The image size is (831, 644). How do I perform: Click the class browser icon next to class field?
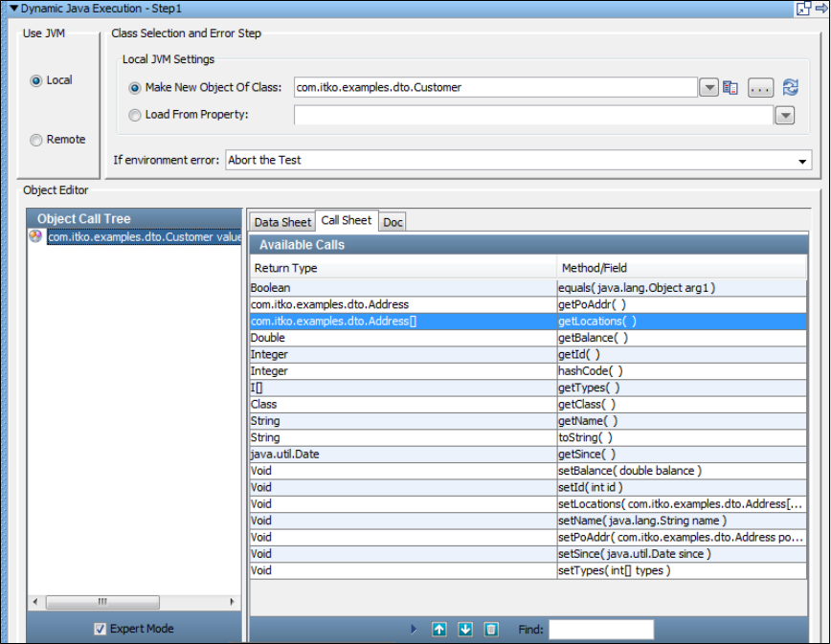(730, 88)
